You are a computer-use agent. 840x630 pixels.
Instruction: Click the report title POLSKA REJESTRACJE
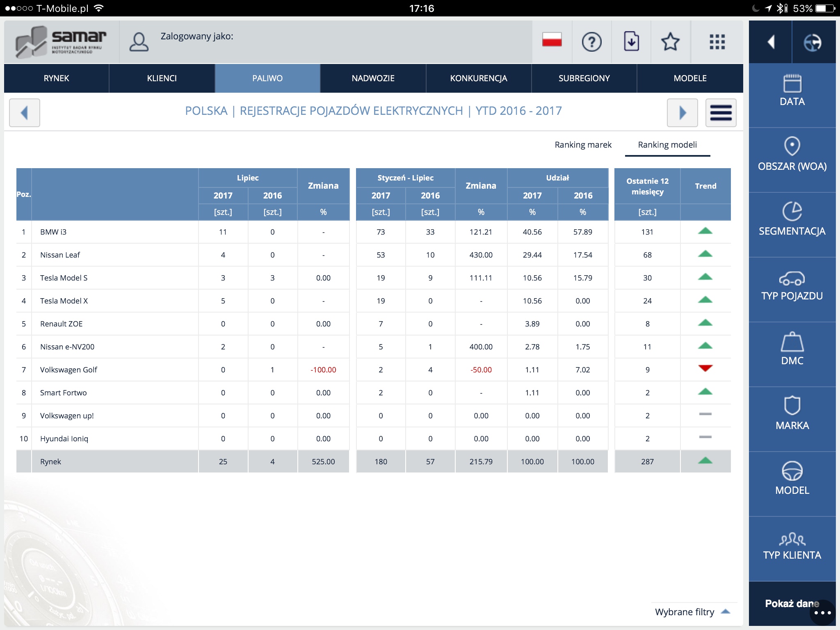[373, 111]
